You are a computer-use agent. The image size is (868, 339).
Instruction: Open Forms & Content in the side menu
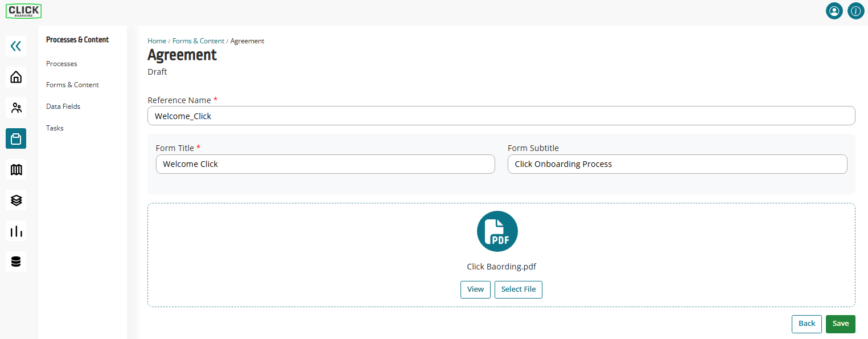(72, 85)
